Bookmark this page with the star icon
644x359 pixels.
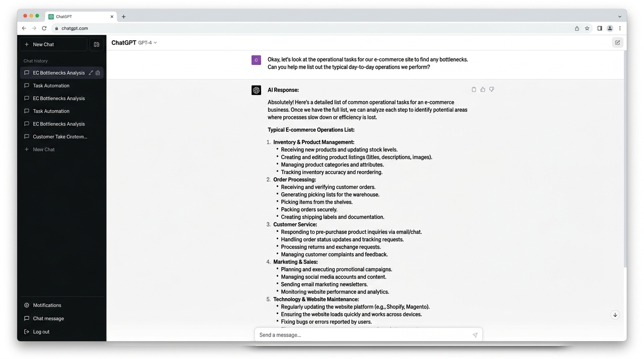tap(587, 28)
